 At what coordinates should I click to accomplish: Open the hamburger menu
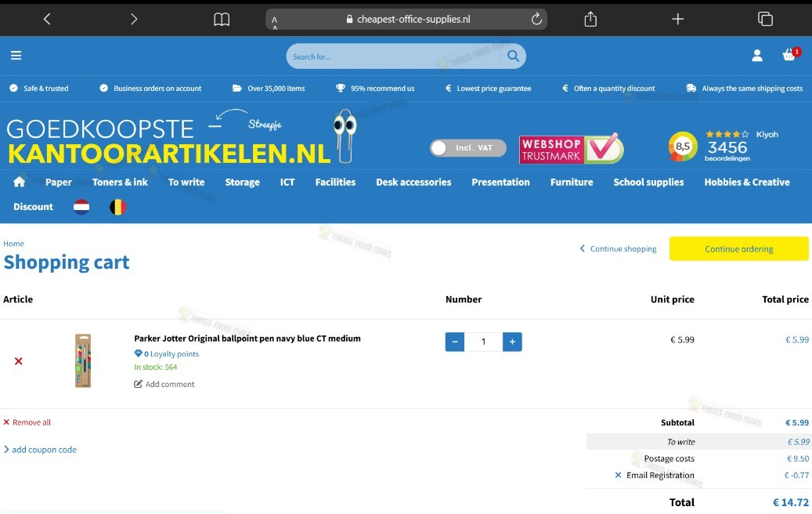pos(16,56)
